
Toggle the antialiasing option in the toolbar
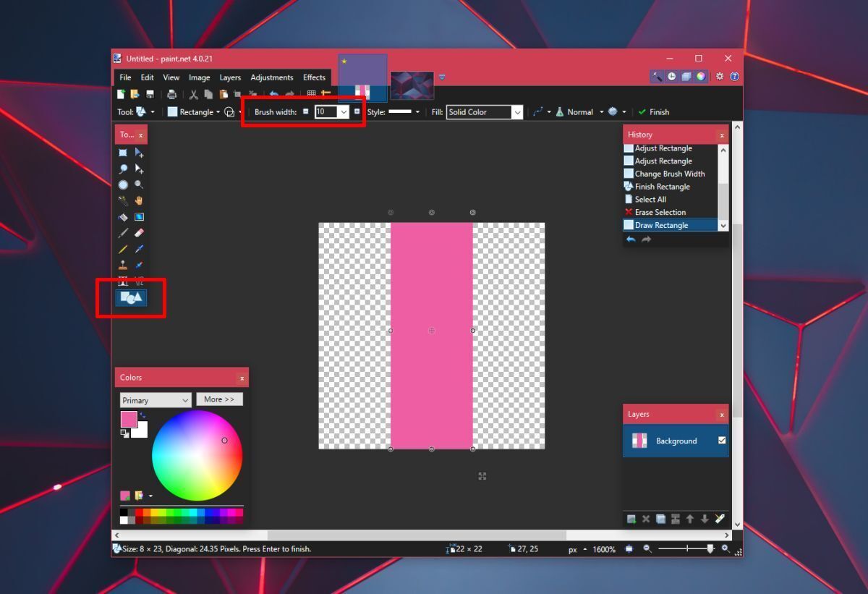tap(614, 111)
